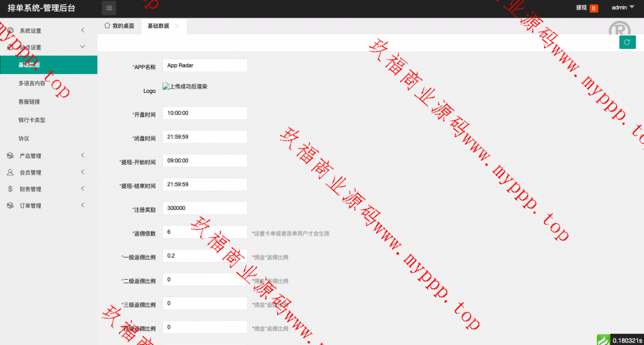
Task: Click the 会员管理 person icon
Action: coord(10,172)
